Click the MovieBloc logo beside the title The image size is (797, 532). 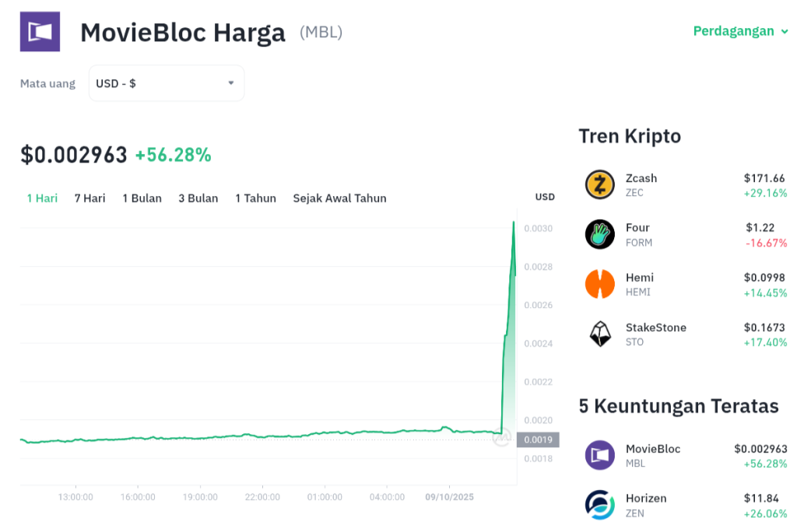click(x=40, y=32)
